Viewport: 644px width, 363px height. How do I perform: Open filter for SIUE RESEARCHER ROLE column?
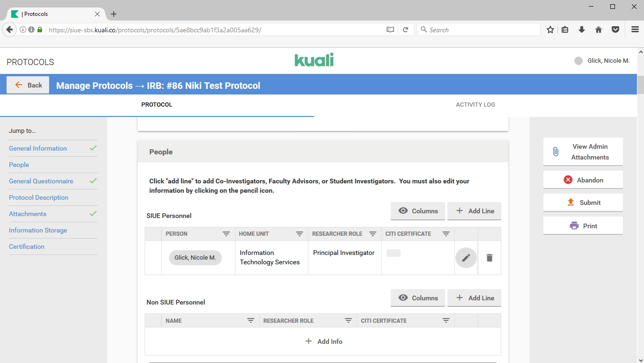pyautogui.click(x=373, y=234)
